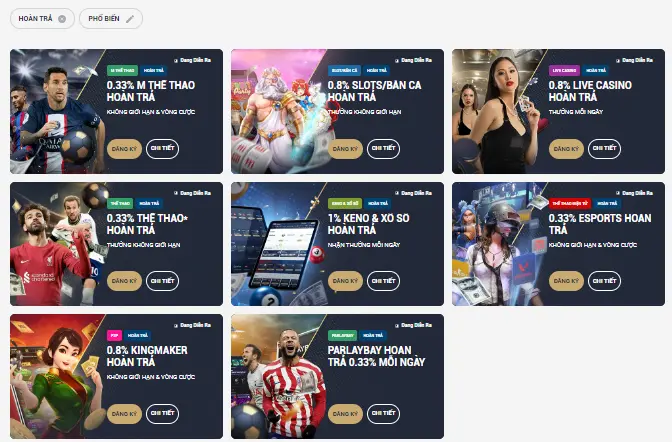This screenshot has height=442, width=672.
Task: Edit the Phổ Biến filter pencil icon
Action: coord(130,19)
